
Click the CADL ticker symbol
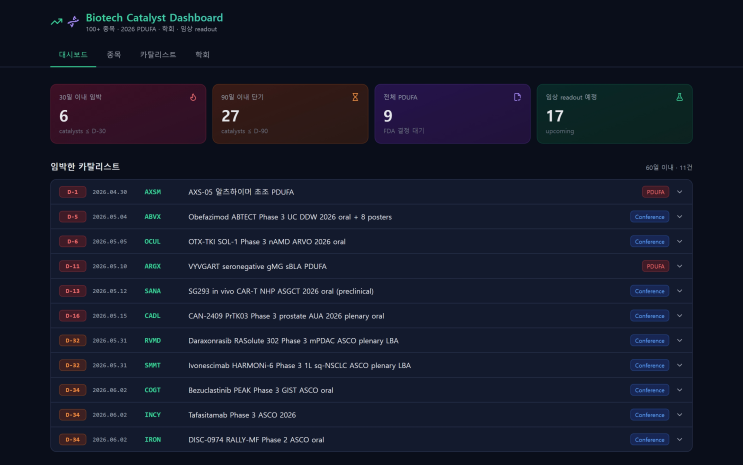[x=153, y=316]
